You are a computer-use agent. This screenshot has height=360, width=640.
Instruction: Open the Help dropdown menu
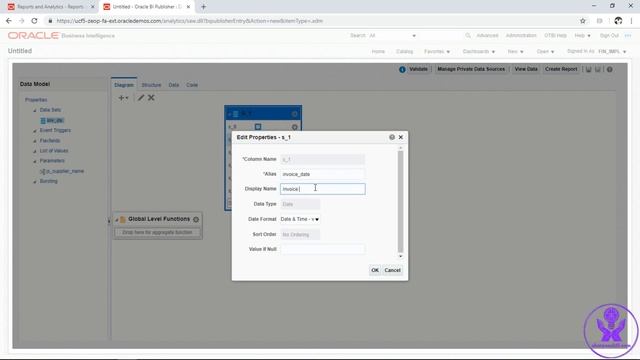point(582,36)
